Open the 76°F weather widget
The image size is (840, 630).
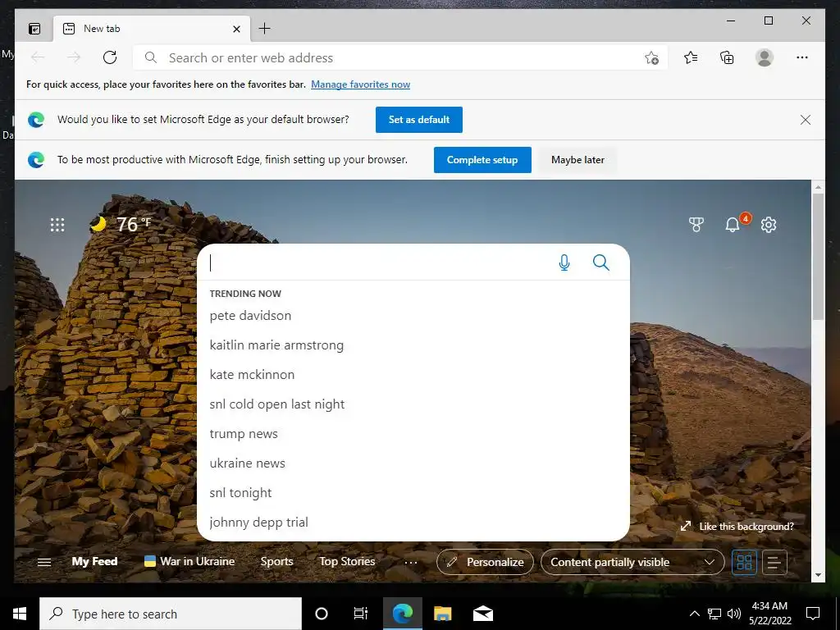tap(121, 224)
